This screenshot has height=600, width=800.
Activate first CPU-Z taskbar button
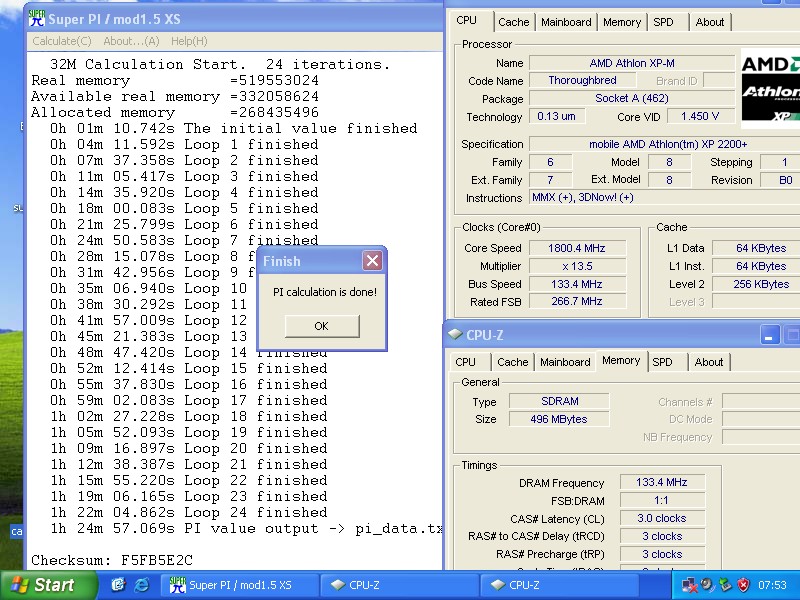(400, 585)
